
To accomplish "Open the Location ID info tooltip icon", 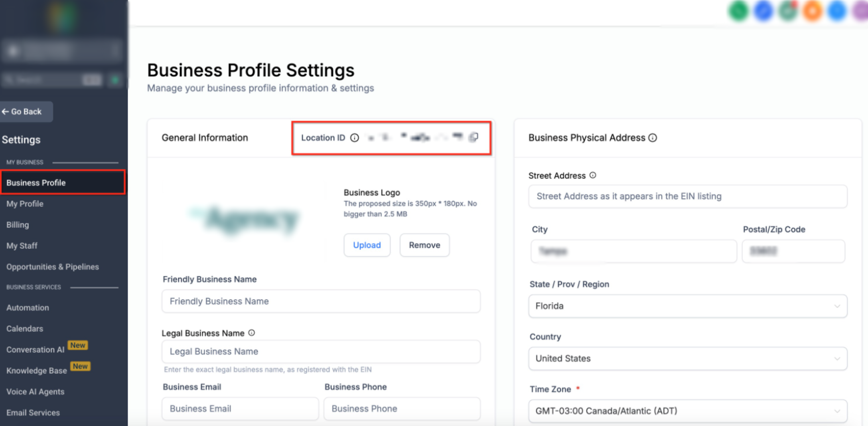I will pos(355,138).
